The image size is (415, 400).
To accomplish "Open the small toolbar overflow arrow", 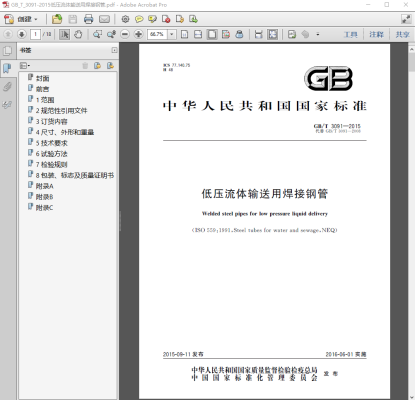I will [318, 34].
